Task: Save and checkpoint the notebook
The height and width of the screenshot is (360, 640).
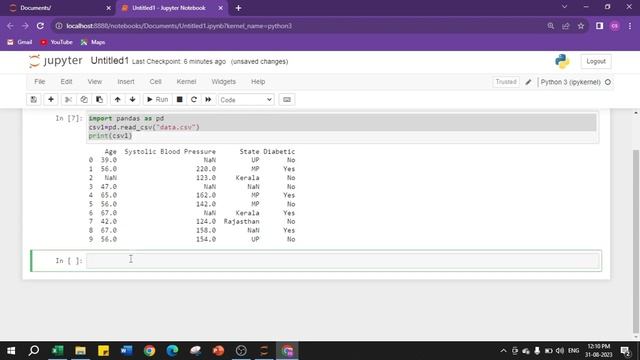Action: click(x=34, y=100)
